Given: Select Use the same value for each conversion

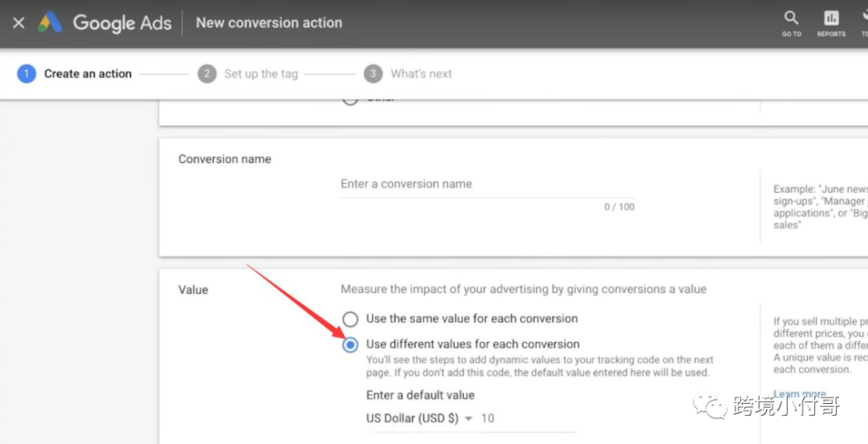Looking at the screenshot, I should [x=460, y=319].
